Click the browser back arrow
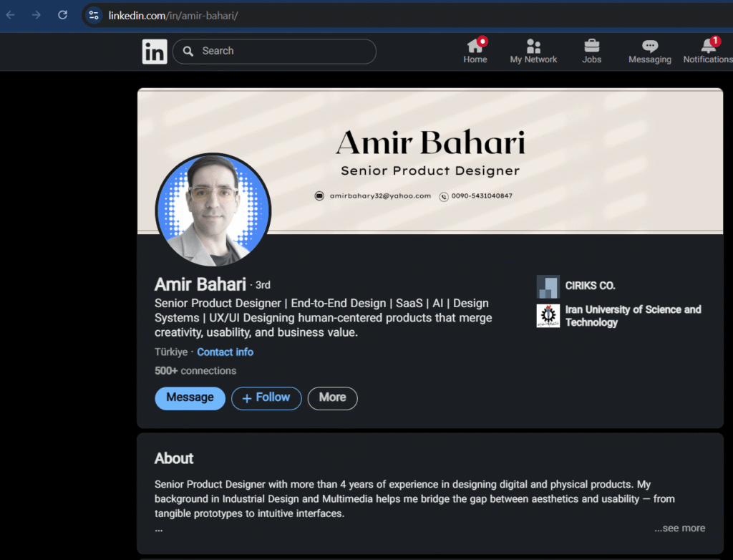 [11, 15]
